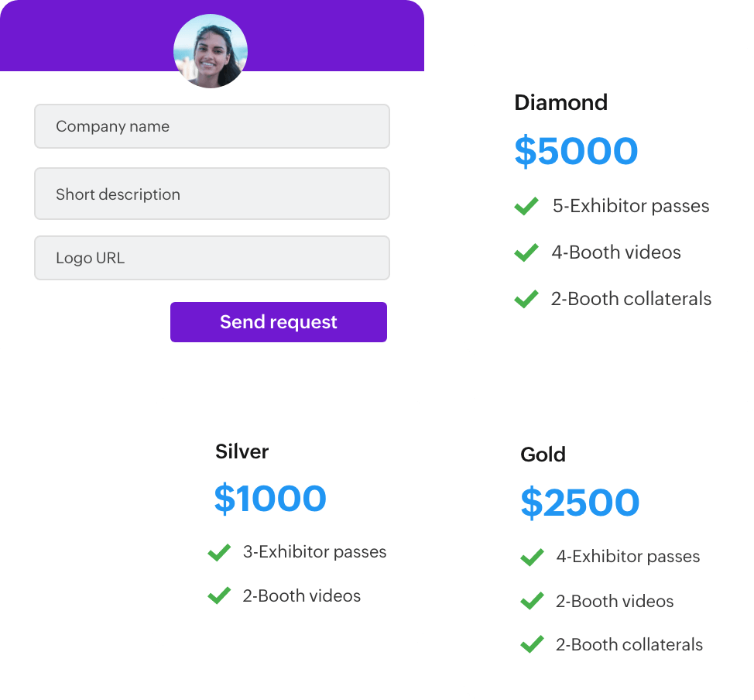Choose the Silver plan heading
The image size is (754, 700).
pyautogui.click(x=242, y=451)
